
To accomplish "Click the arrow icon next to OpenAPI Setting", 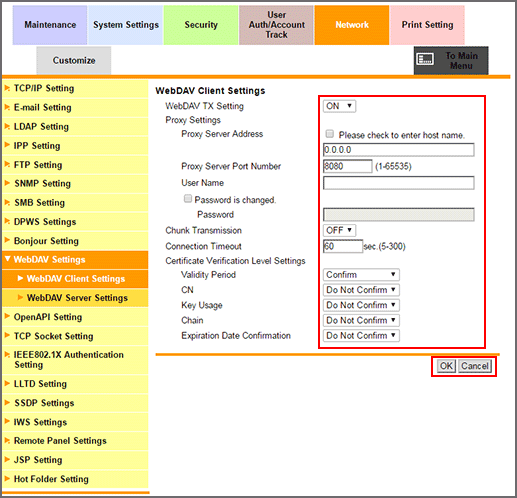I will point(7,316).
